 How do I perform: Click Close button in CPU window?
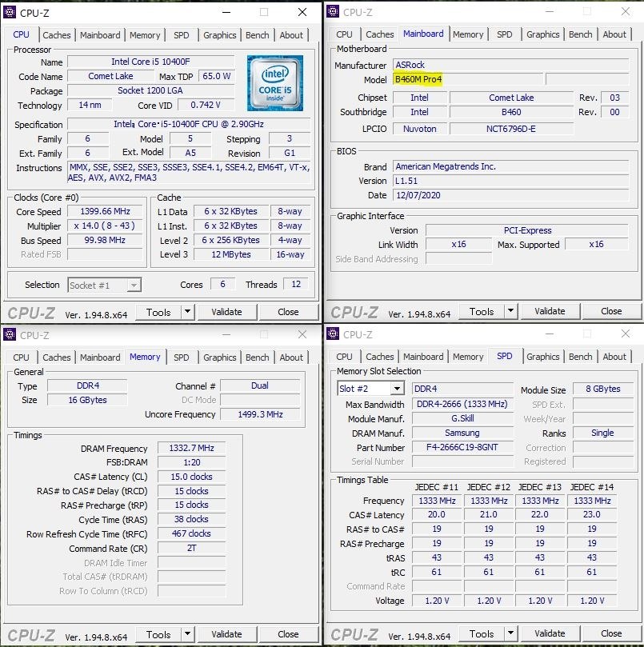click(288, 312)
